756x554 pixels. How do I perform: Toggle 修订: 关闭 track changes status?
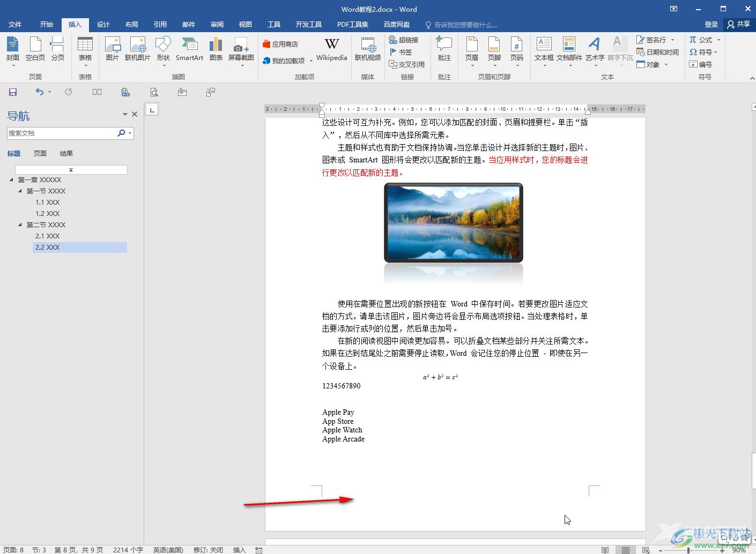pyautogui.click(x=208, y=550)
